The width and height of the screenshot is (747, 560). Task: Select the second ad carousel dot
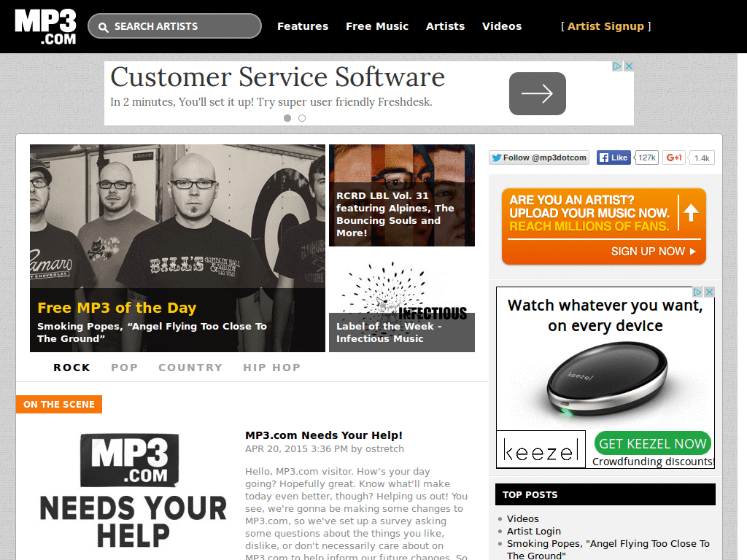[302, 118]
